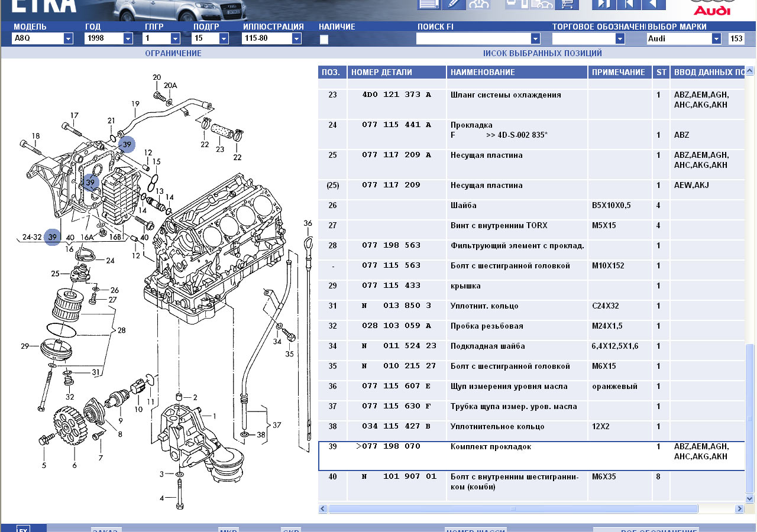This screenshot has width=757, height=532.
Task: Open the shopping cart icon
Action: [x=567, y=4]
